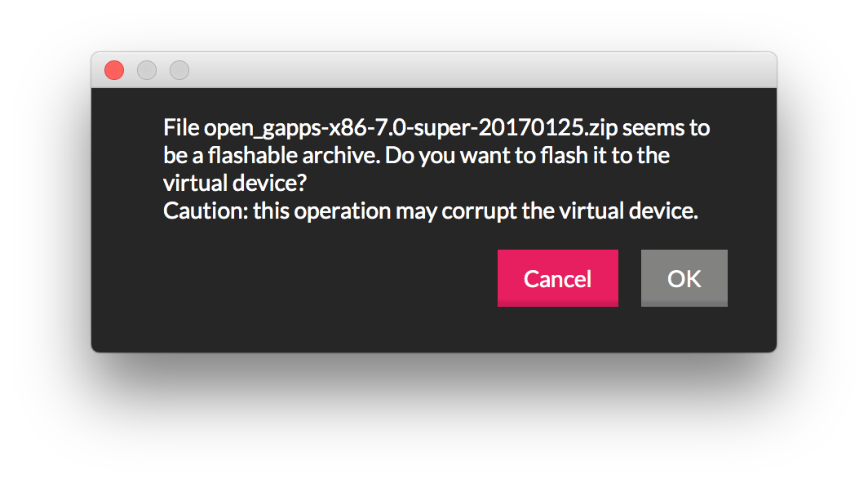Click the word "corrupt" in the warning
Viewport: 868px width, 483px height.
pyautogui.click(x=480, y=211)
